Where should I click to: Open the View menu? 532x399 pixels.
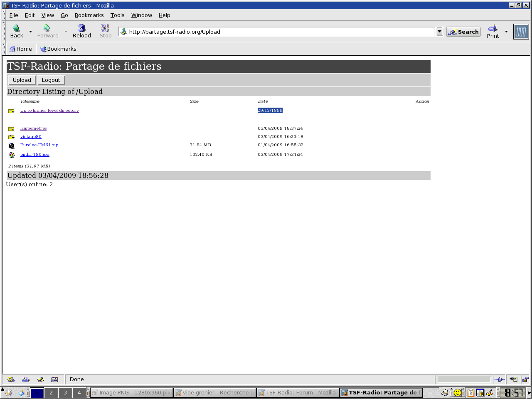click(x=48, y=15)
